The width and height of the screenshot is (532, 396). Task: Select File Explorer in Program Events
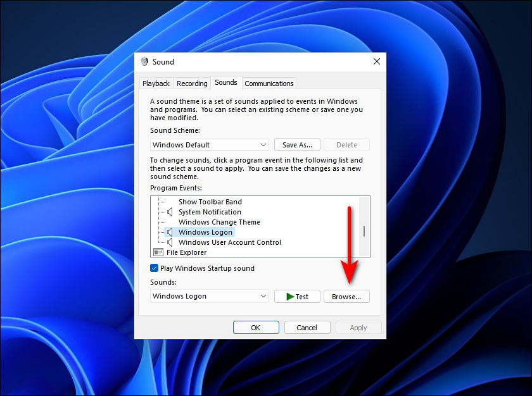coord(186,252)
